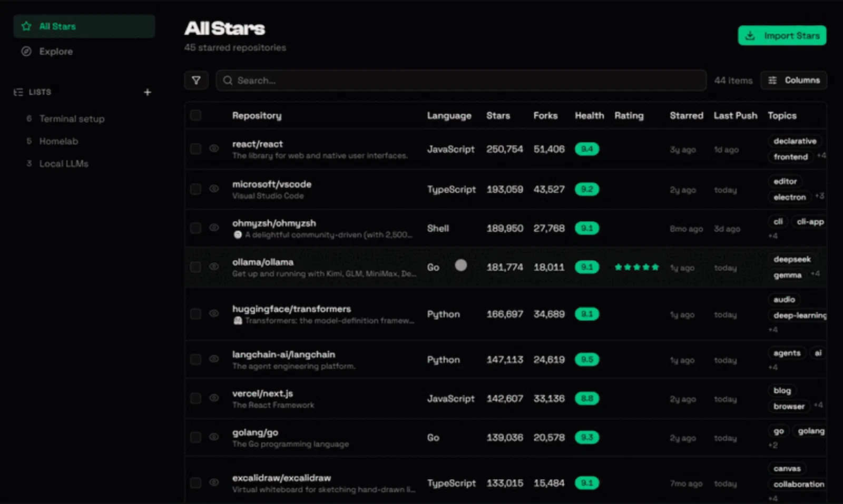This screenshot has width=843, height=504.
Task: Open the All Stars sidebar item
Action: (x=84, y=26)
